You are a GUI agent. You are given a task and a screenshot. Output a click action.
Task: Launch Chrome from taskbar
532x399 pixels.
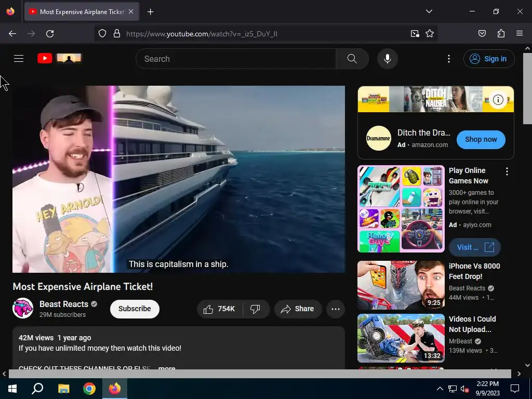click(x=89, y=389)
